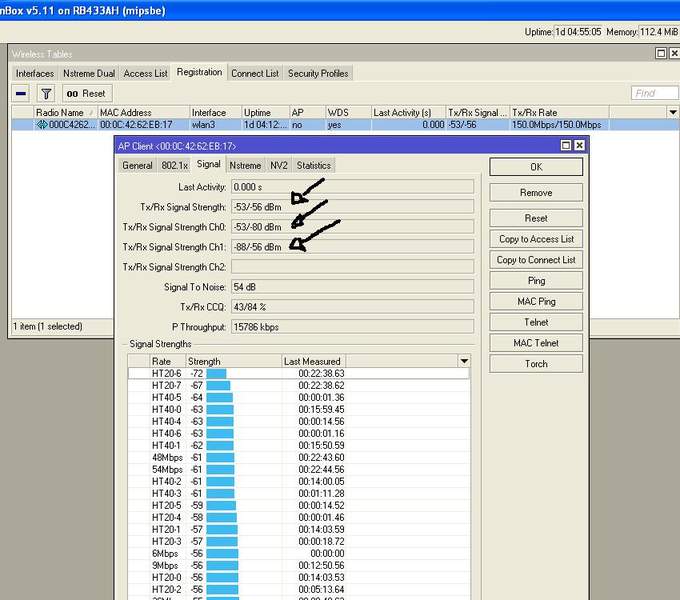The image size is (680, 600).
Task: Click Copy to Connect List
Action: pos(536,260)
